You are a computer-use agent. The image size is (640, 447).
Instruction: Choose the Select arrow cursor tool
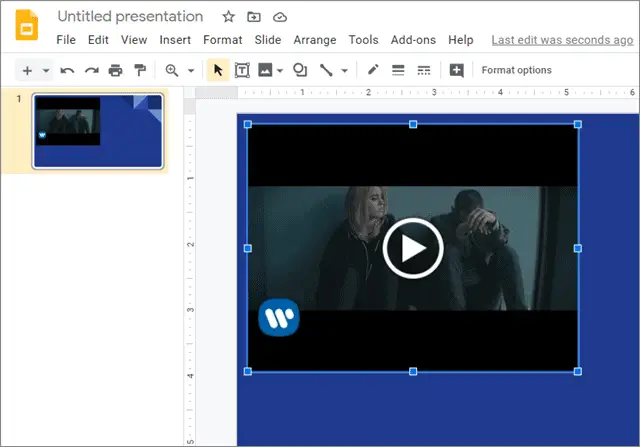point(218,70)
